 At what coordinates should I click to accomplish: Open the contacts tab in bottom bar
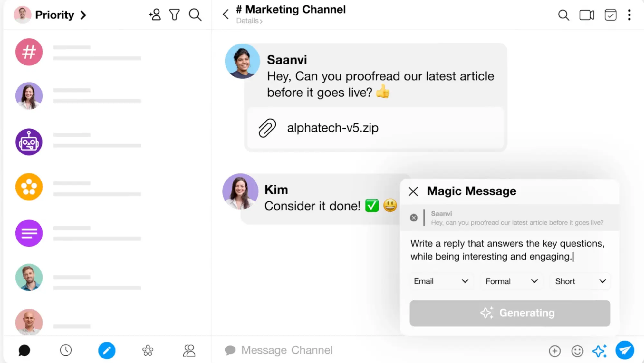(x=189, y=350)
